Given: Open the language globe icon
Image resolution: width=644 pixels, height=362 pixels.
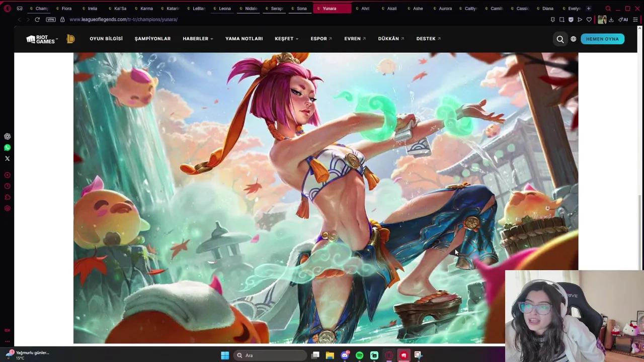Looking at the screenshot, I should 573,39.
